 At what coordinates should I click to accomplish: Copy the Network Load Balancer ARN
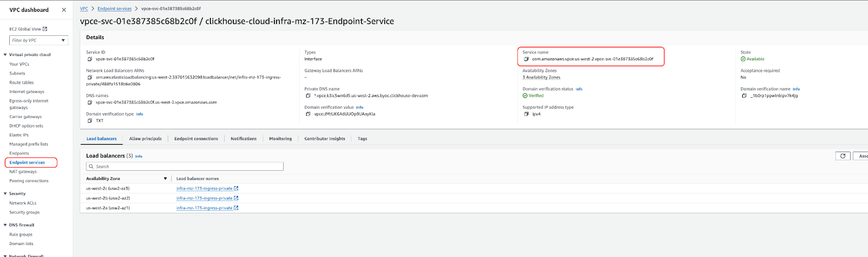pos(90,78)
